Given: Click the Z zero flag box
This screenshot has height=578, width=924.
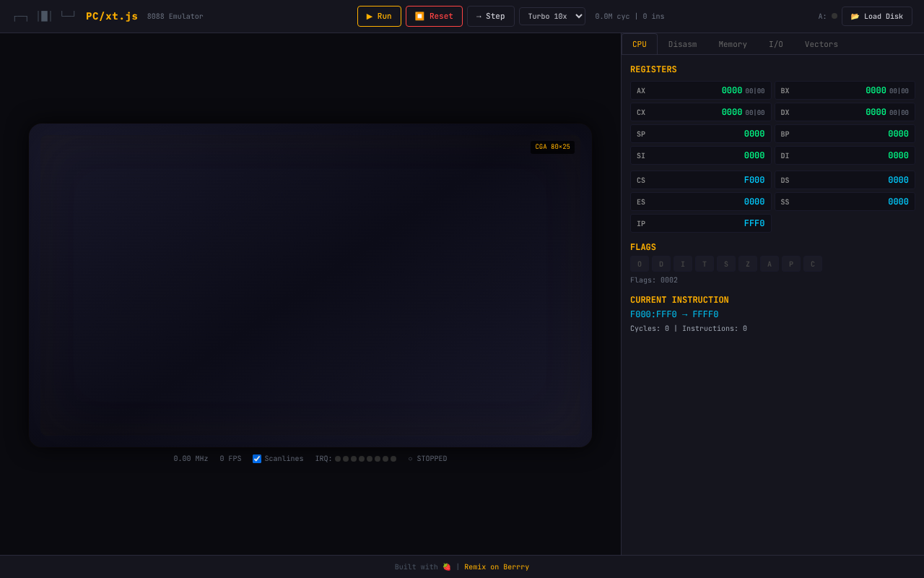Looking at the screenshot, I should [x=748, y=264].
